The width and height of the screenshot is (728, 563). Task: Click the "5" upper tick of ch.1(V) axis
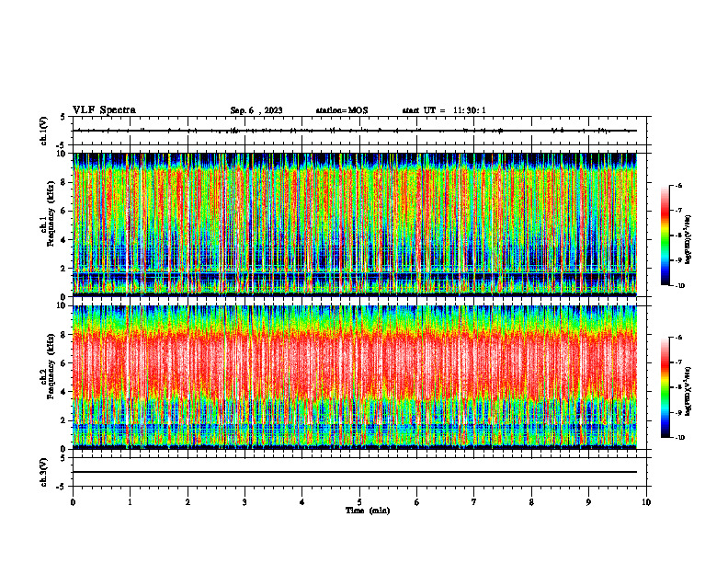point(63,117)
